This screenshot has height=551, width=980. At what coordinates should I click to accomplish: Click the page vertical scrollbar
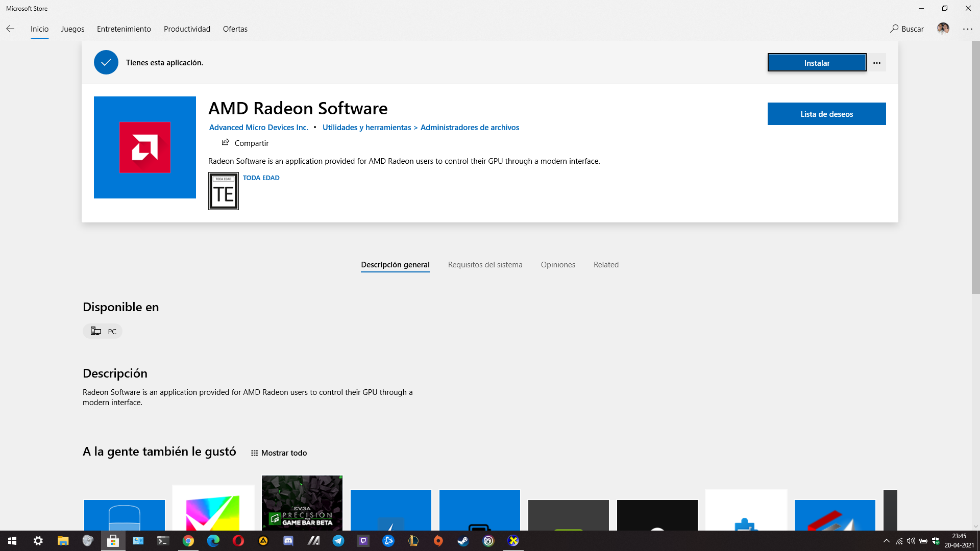click(975, 167)
